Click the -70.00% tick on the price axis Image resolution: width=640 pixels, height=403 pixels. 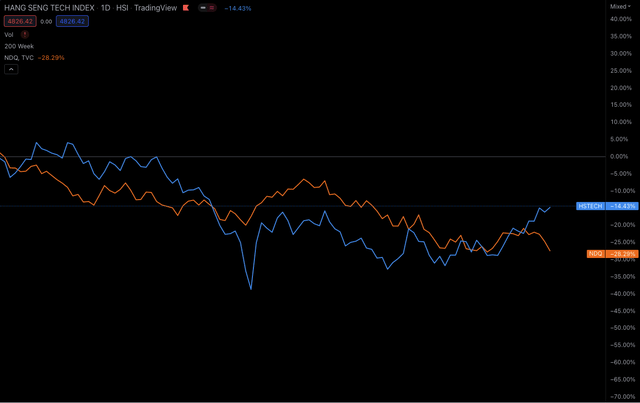pyautogui.click(x=622, y=396)
